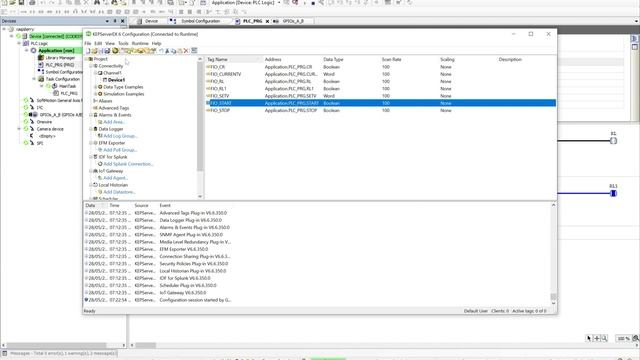
Task: Open the File menu in KEPServerEX
Action: pos(88,43)
